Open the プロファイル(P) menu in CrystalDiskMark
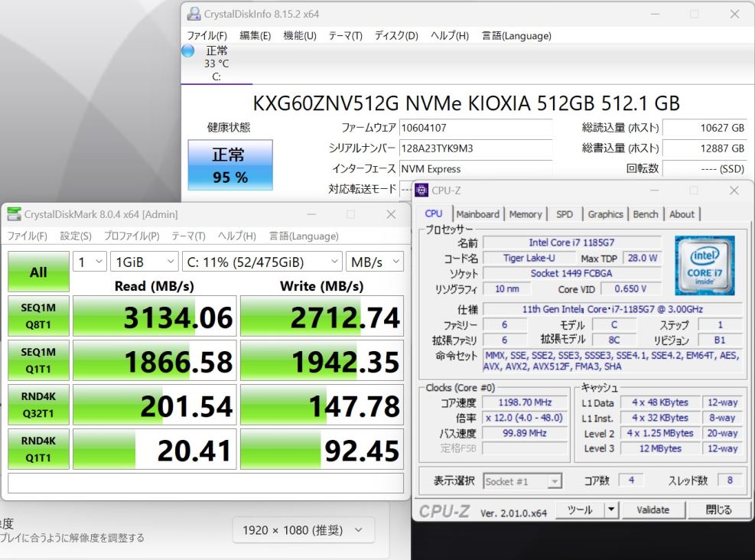The image size is (755, 560). [x=132, y=236]
